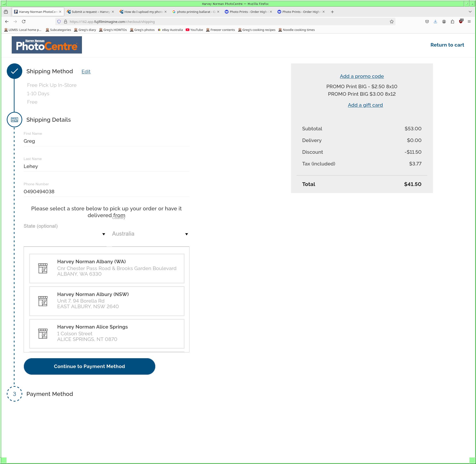
Task: Click the Total $41.50 amount
Action: click(413, 184)
